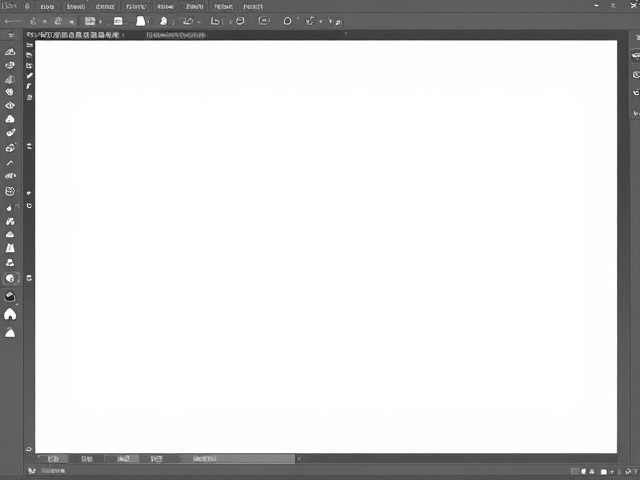
Task: Click the back arrow in the top toolbar
Action: tap(13, 21)
